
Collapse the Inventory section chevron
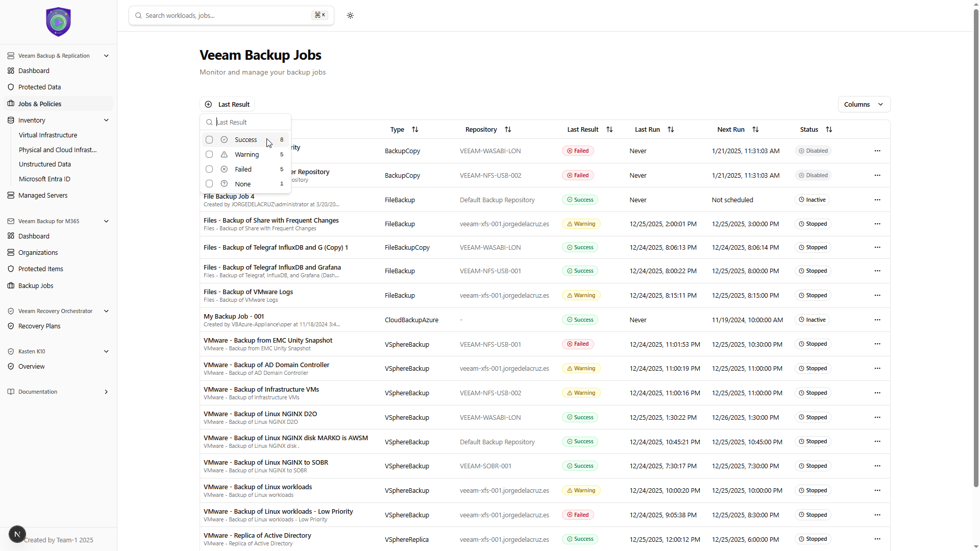pyautogui.click(x=106, y=121)
